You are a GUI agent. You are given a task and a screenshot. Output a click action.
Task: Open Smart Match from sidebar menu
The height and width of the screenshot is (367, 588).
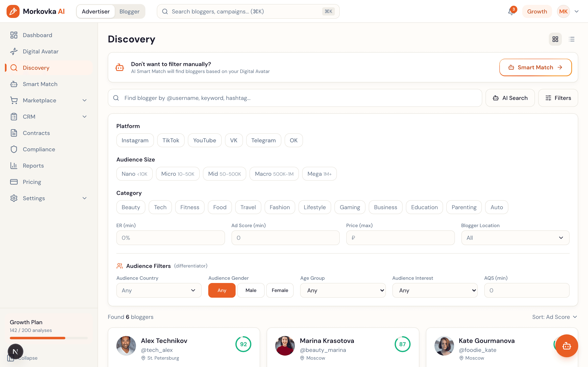point(40,84)
